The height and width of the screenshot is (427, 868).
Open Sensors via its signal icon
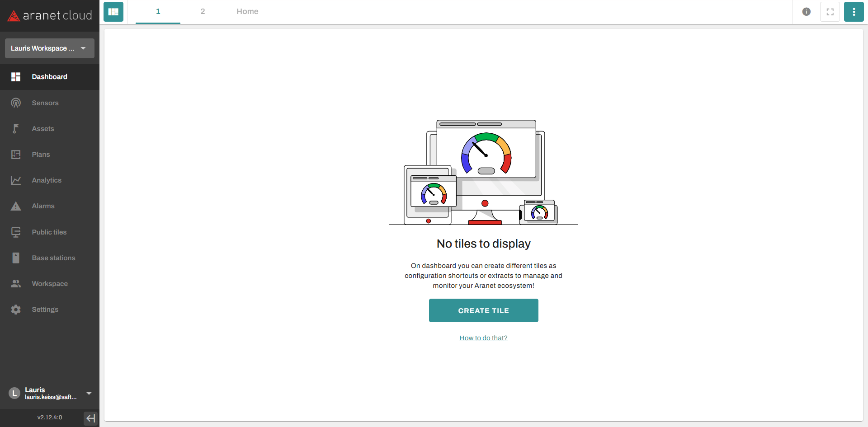tap(16, 103)
